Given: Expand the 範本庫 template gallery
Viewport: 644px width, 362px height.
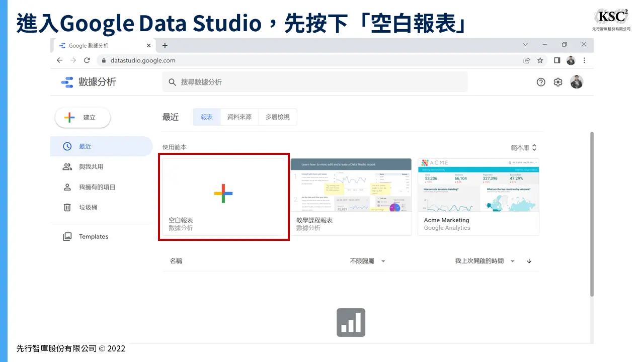Looking at the screenshot, I should 524,148.
